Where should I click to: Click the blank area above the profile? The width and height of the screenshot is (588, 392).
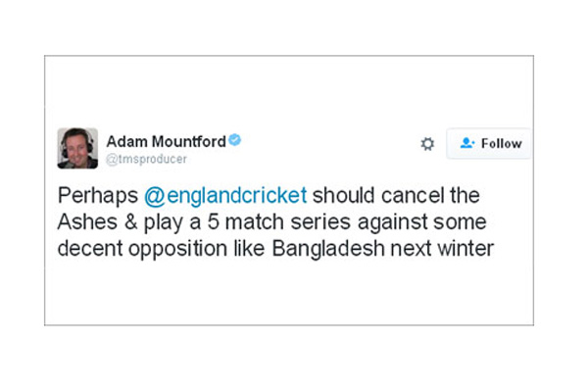coord(289,92)
